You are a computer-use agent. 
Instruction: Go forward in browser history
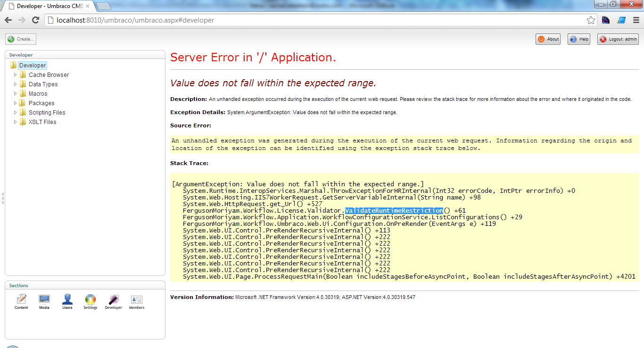click(x=22, y=20)
